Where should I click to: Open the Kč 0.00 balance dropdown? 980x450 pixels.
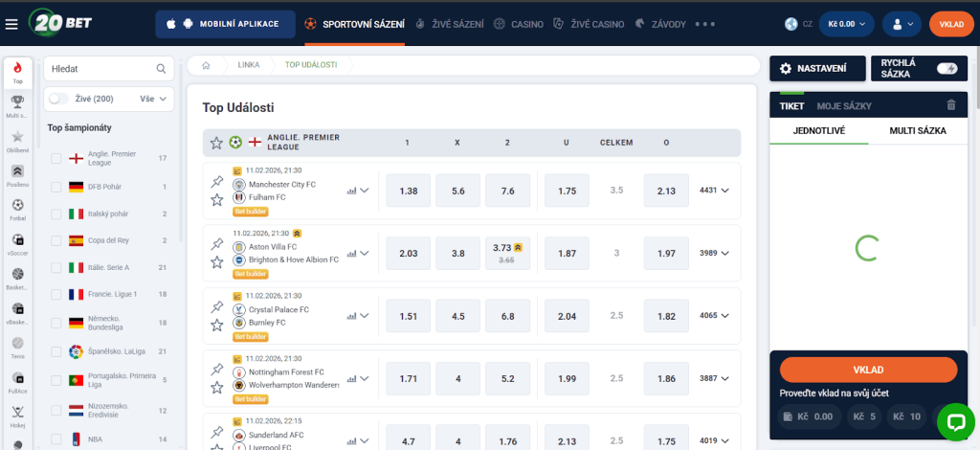coord(846,24)
